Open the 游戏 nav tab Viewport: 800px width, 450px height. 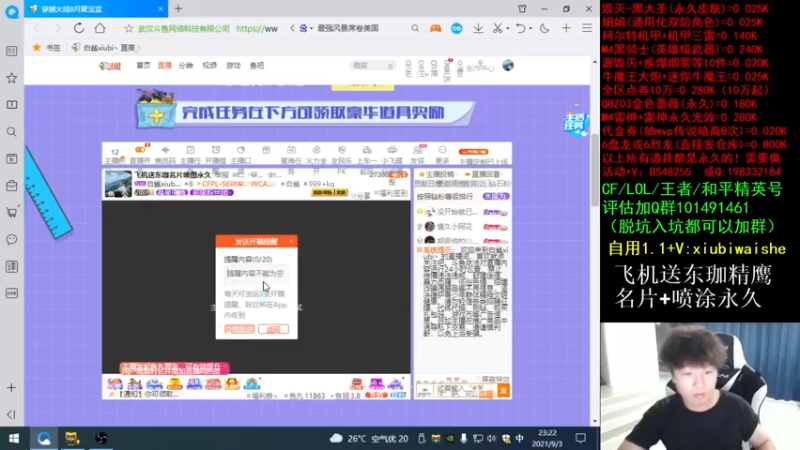233,65
